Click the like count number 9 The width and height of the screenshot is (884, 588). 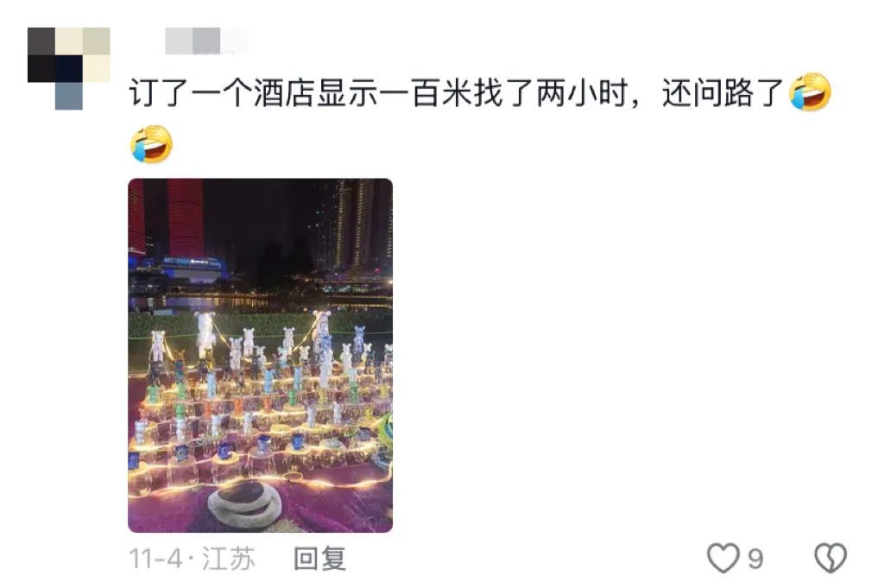pyautogui.click(x=755, y=560)
